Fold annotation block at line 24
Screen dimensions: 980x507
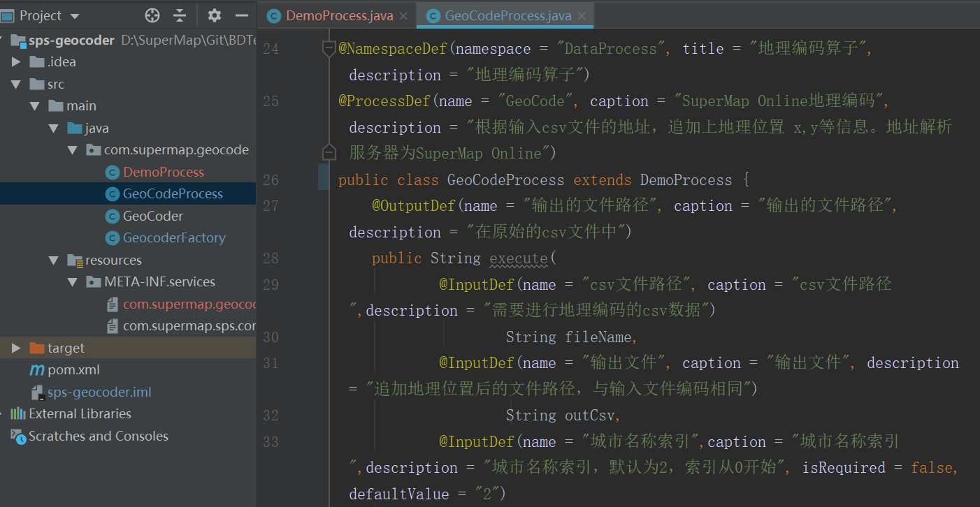tap(329, 48)
